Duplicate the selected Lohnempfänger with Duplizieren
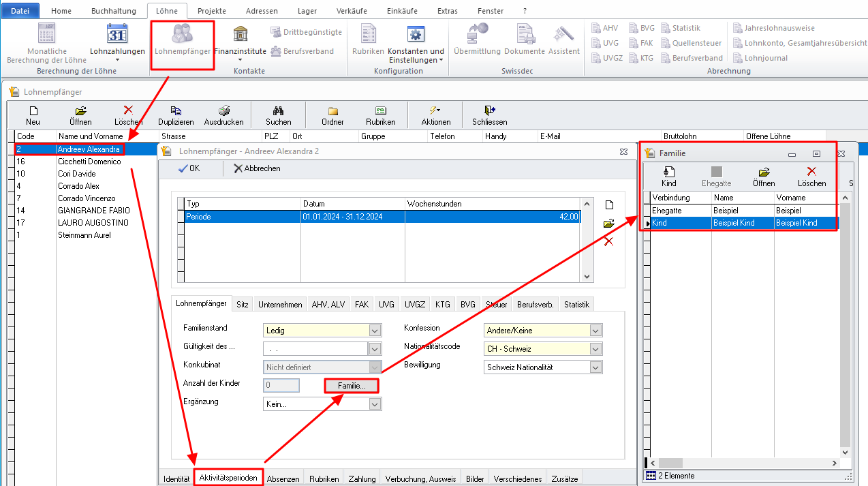Image resolution: width=868 pixels, height=486 pixels. [x=176, y=116]
